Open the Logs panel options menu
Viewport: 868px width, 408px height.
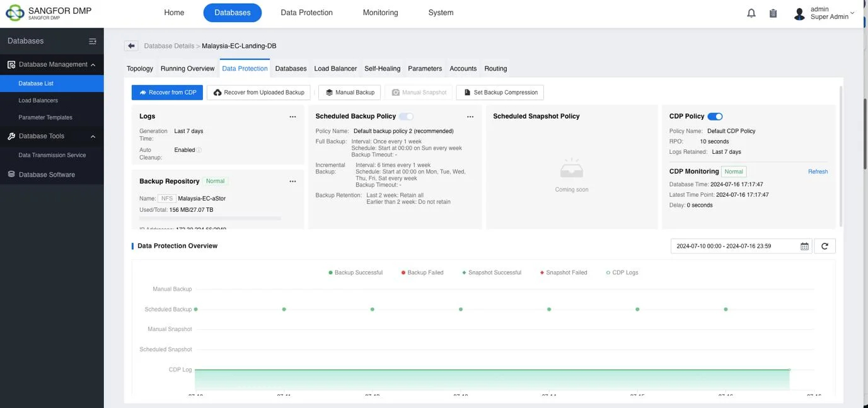click(x=292, y=116)
